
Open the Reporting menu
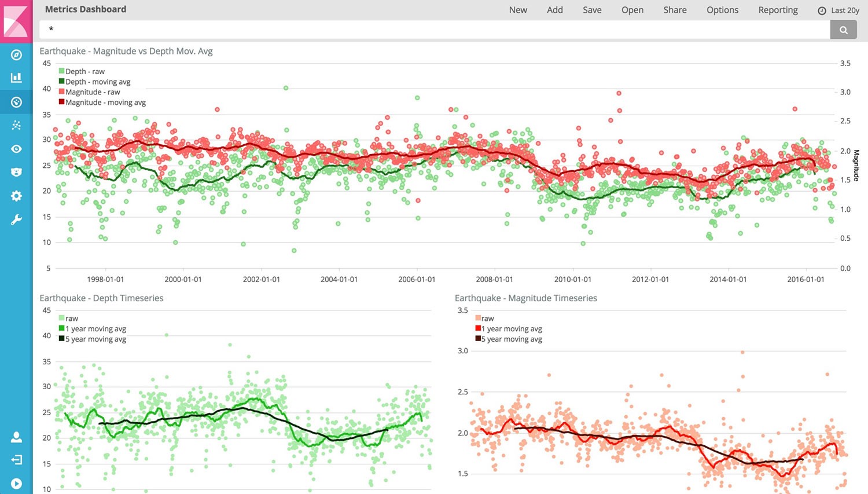point(778,10)
